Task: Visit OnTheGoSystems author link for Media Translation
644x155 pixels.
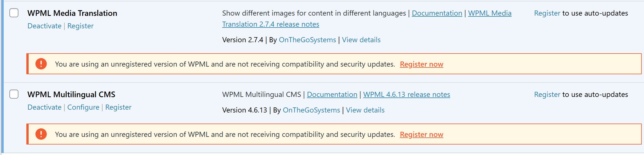Action: (307, 40)
